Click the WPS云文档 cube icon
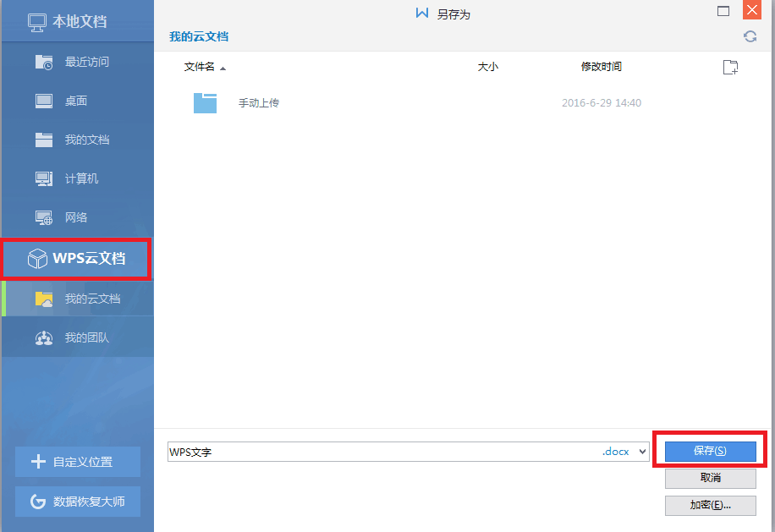The height and width of the screenshot is (532, 775). coord(37,258)
